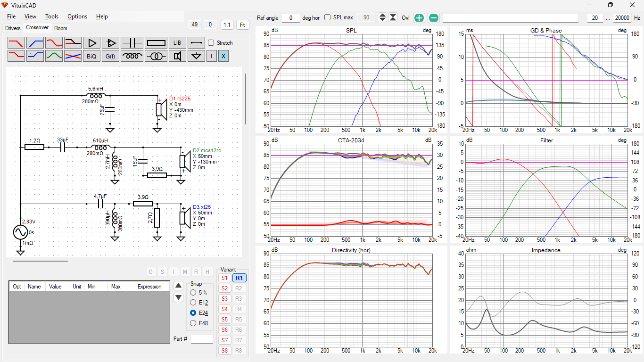Switch to the Room tab
This screenshot has width=644, height=362.
(x=61, y=28)
